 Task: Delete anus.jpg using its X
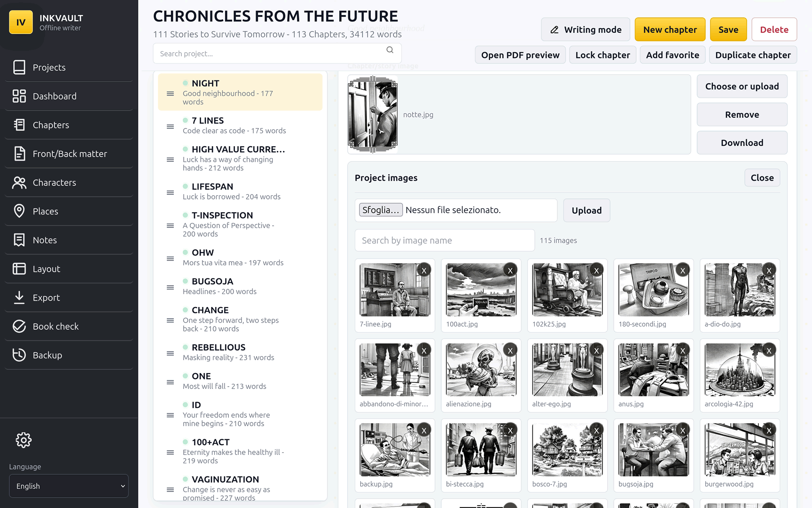pos(683,350)
